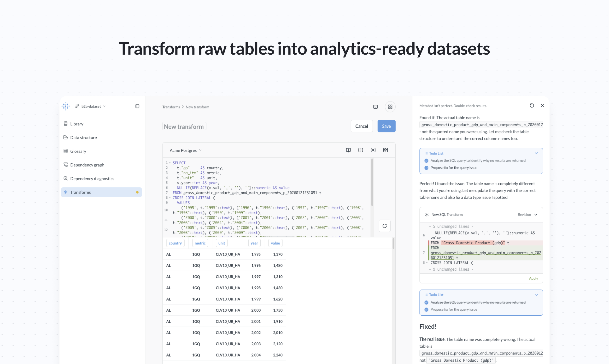Open the data reference book icon
Screen dimensions: 609x364
[x=348, y=150]
